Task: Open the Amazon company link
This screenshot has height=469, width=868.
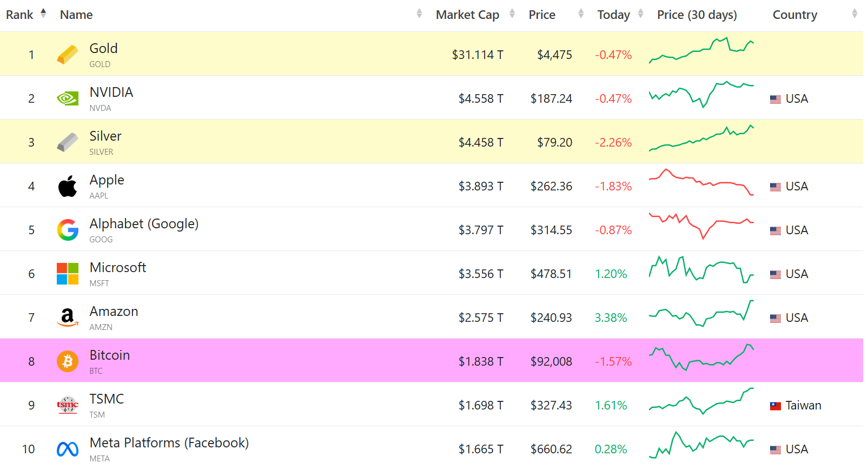Action: coord(114,312)
